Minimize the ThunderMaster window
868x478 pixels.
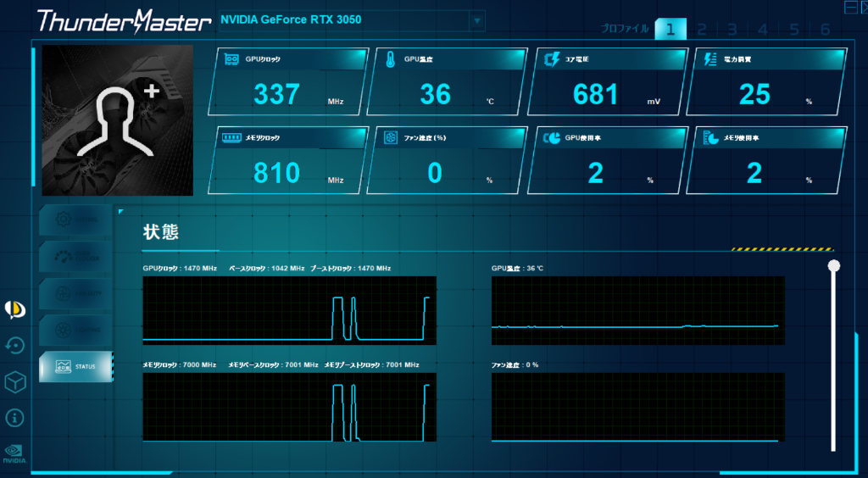point(850,7)
